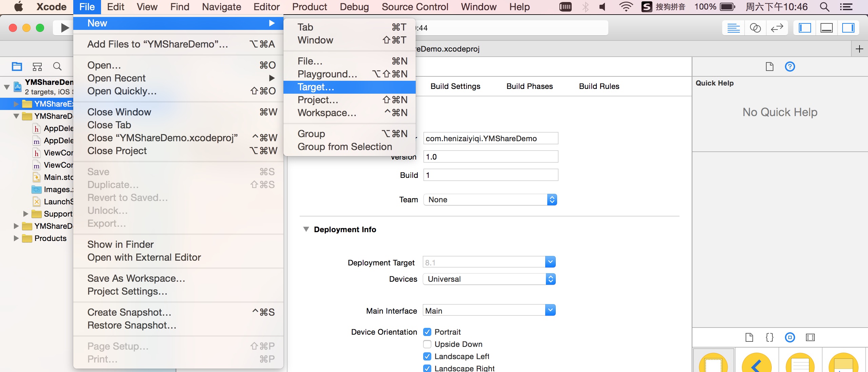Toggle the Navigator pane visibility

click(805, 28)
